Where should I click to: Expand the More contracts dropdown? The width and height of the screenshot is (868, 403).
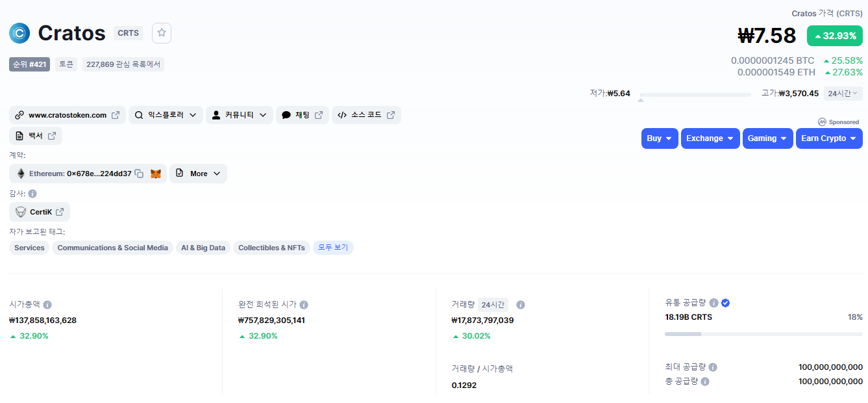[x=198, y=174]
